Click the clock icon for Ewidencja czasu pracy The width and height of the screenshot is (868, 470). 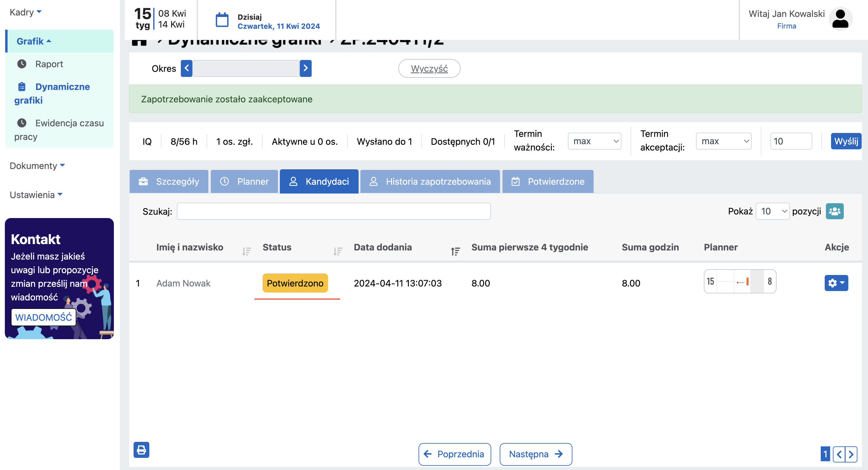(x=22, y=123)
